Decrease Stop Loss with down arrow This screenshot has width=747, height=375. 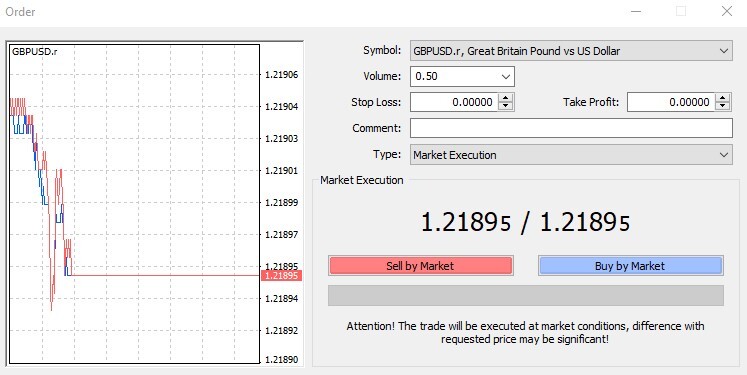pos(505,106)
